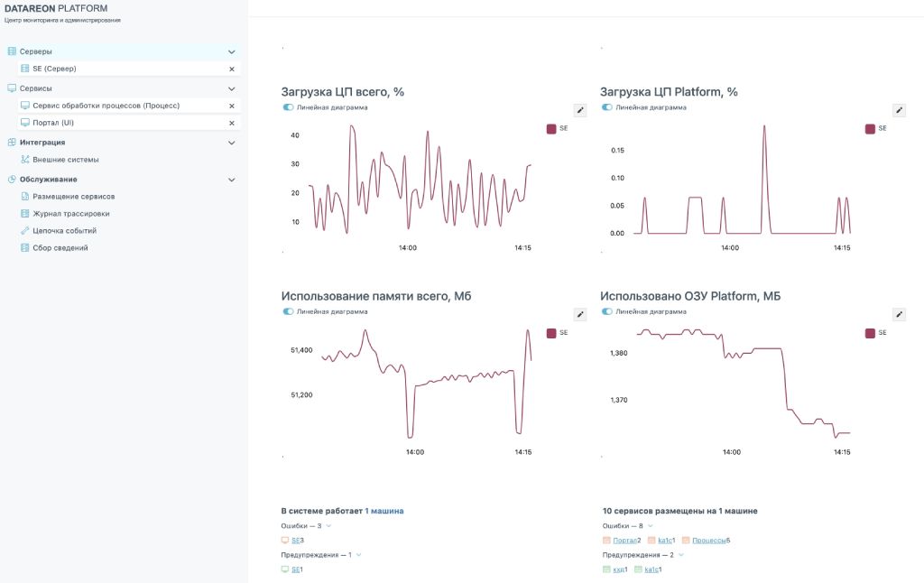Image resolution: width=924 pixels, height=583 pixels.
Task: Expand the Ошибки — 8 list
Action: click(x=651, y=525)
